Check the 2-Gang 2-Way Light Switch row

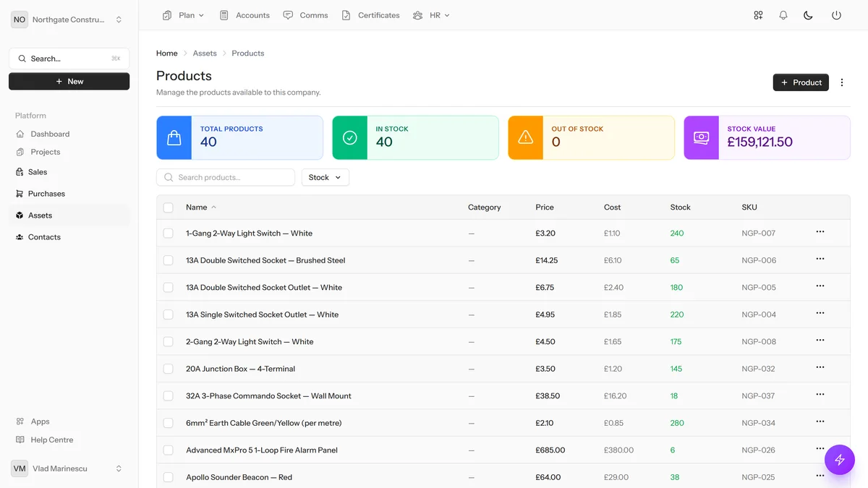169,342
